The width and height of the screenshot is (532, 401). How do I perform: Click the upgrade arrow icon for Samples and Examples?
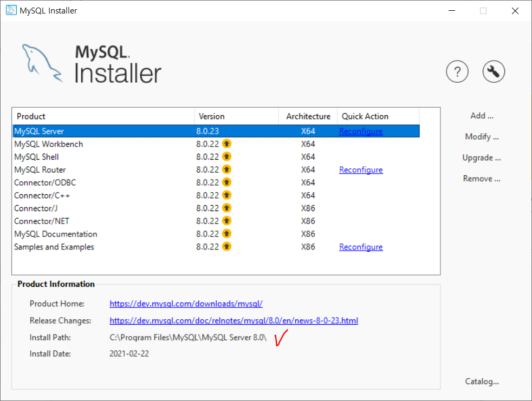point(226,246)
